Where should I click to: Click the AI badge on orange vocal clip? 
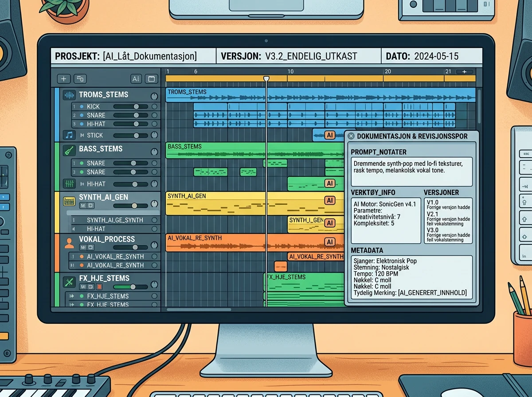(329, 242)
